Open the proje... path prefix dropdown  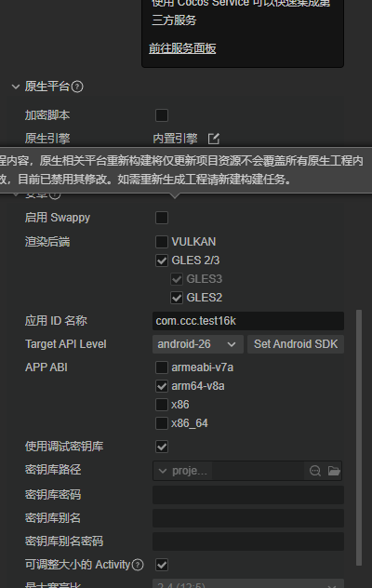[182, 471]
